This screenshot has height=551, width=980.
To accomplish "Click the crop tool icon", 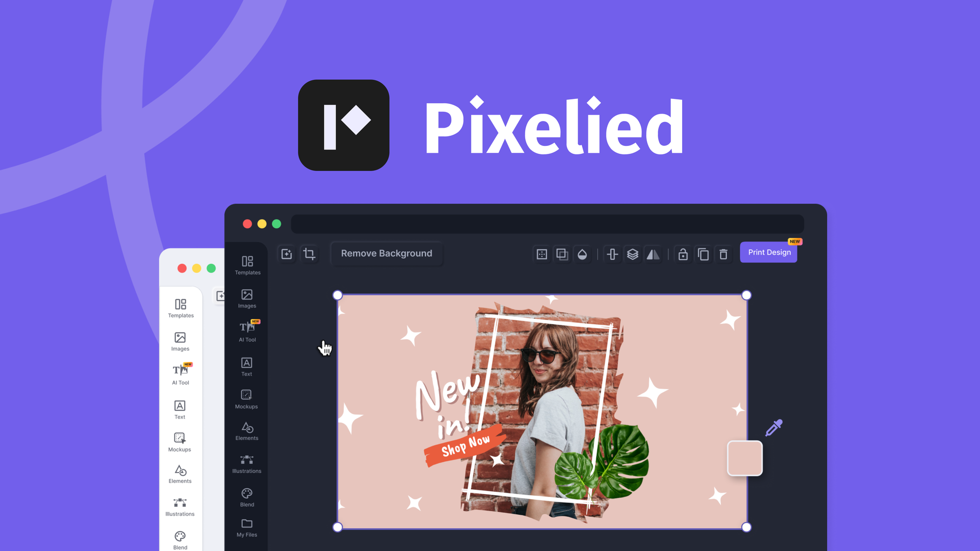I will pyautogui.click(x=309, y=254).
